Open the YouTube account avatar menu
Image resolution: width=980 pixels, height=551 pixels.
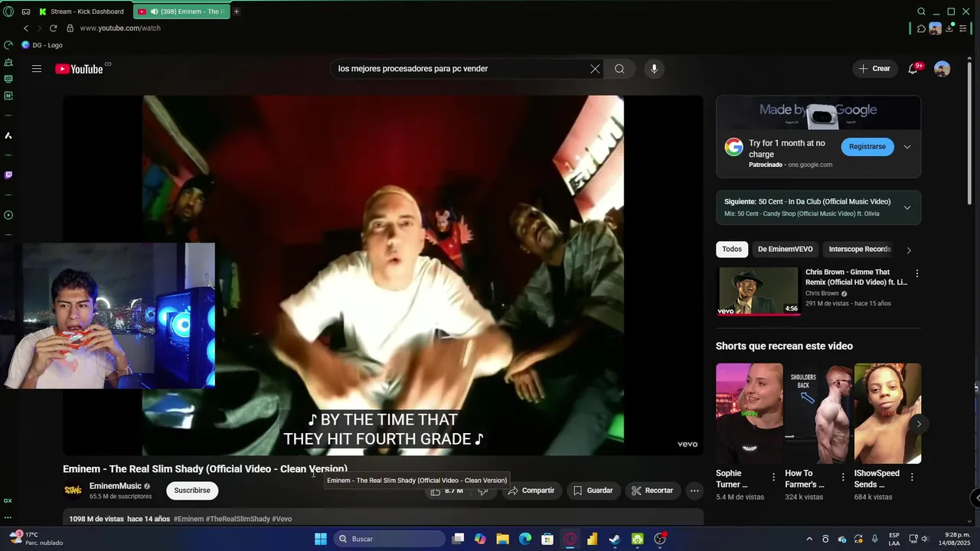tap(942, 69)
